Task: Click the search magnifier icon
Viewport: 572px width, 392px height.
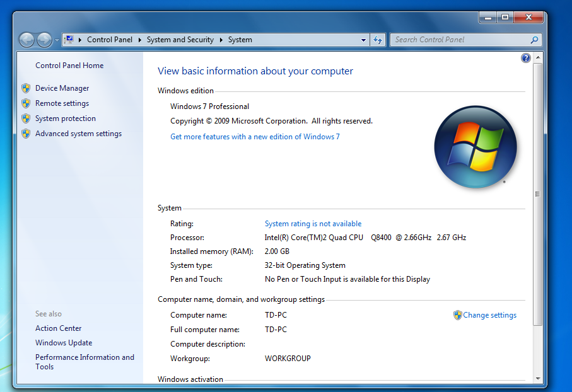Action: click(534, 40)
